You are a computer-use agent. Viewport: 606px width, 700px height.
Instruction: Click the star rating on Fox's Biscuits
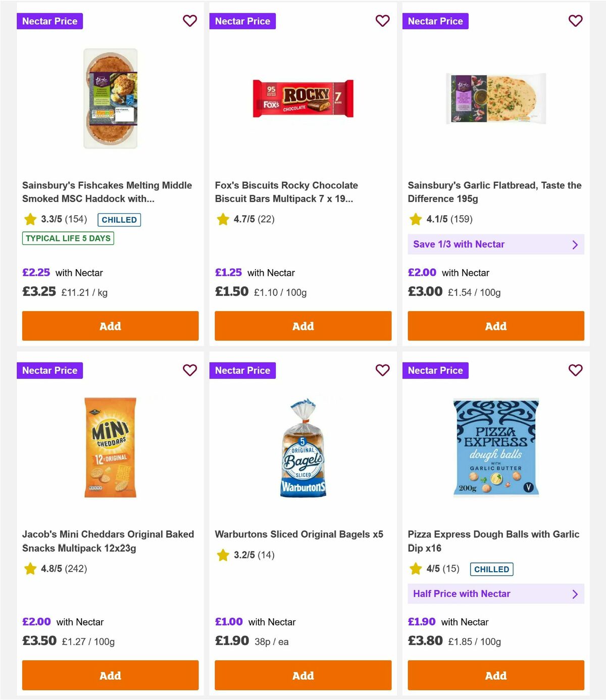pos(222,219)
